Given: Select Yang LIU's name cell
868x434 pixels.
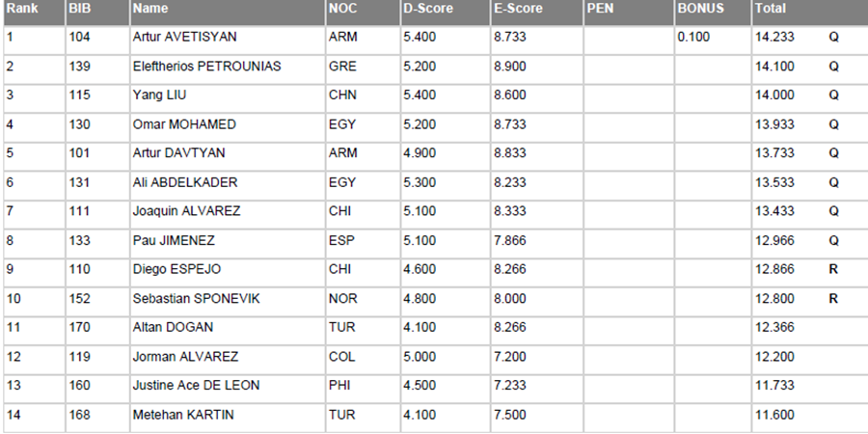Looking at the screenshot, I should tap(158, 95).
